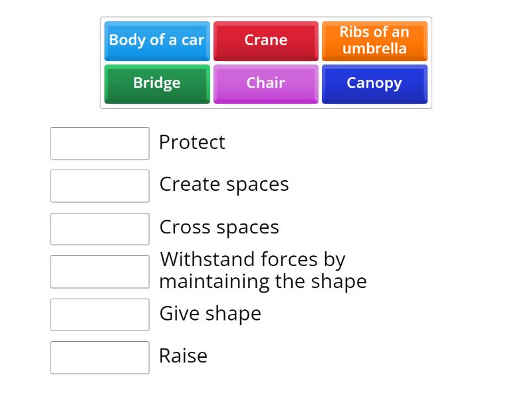This screenshot has width=532, height=399.
Task: Select the Canopy tile
Action: [374, 84]
